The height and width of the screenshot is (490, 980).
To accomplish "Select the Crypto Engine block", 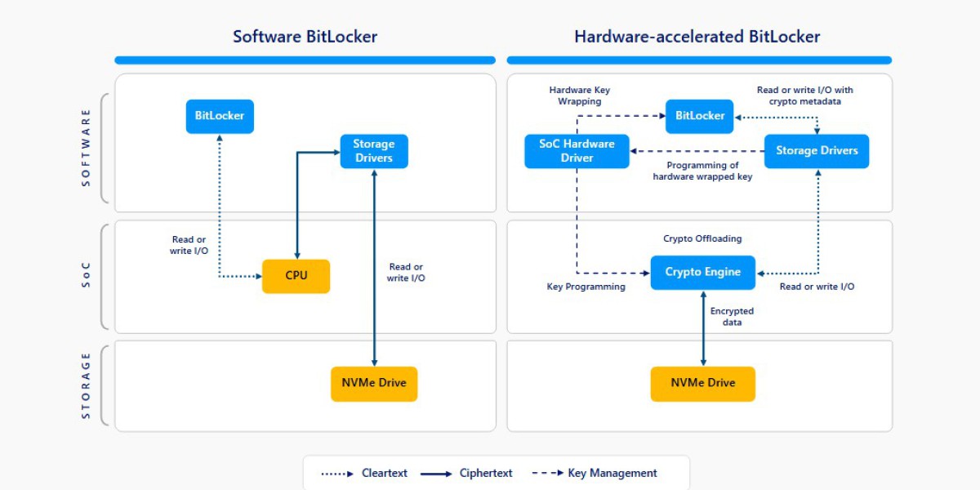I will 702,272.
